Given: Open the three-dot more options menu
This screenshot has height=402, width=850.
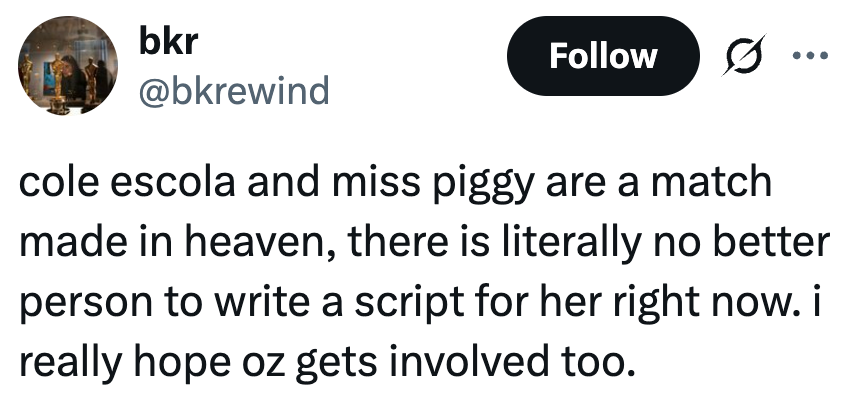Looking at the screenshot, I should pyautogui.click(x=810, y=54).
